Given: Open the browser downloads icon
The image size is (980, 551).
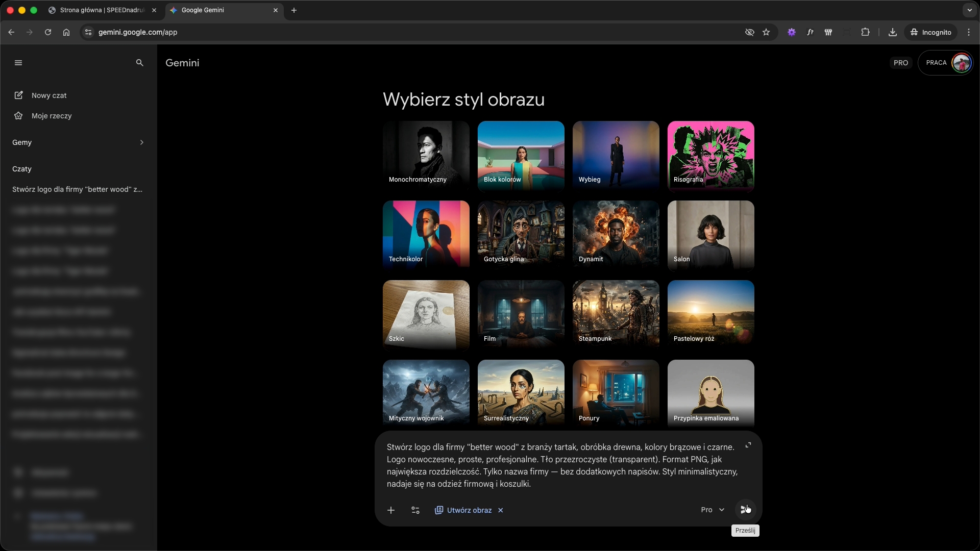Looking at the screenshot, I should 892,32.
